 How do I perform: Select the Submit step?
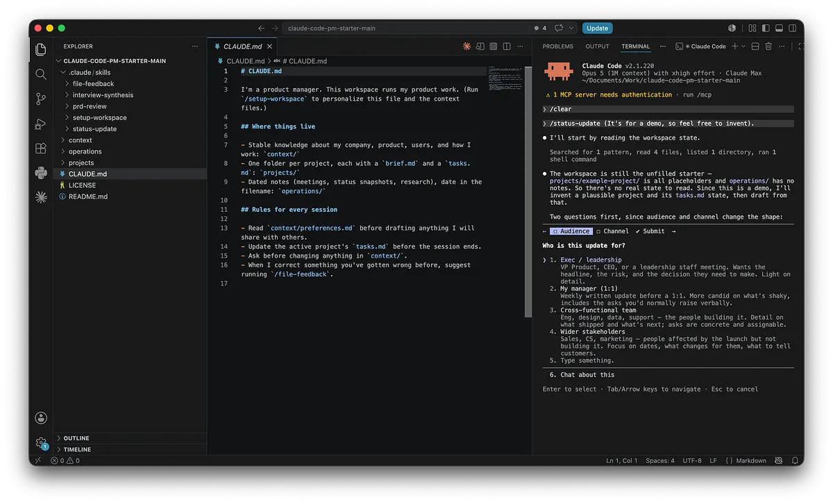coord(650,231)
